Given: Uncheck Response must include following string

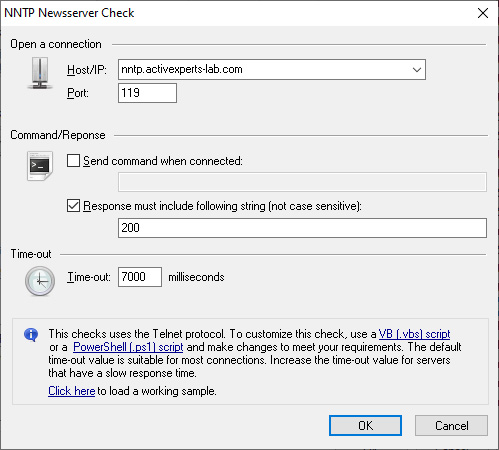Looking at the screenshot, I should [x=73, y=206].
